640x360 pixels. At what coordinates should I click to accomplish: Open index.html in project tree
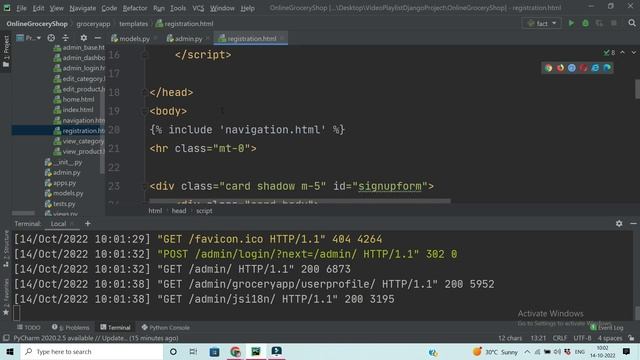78,110
